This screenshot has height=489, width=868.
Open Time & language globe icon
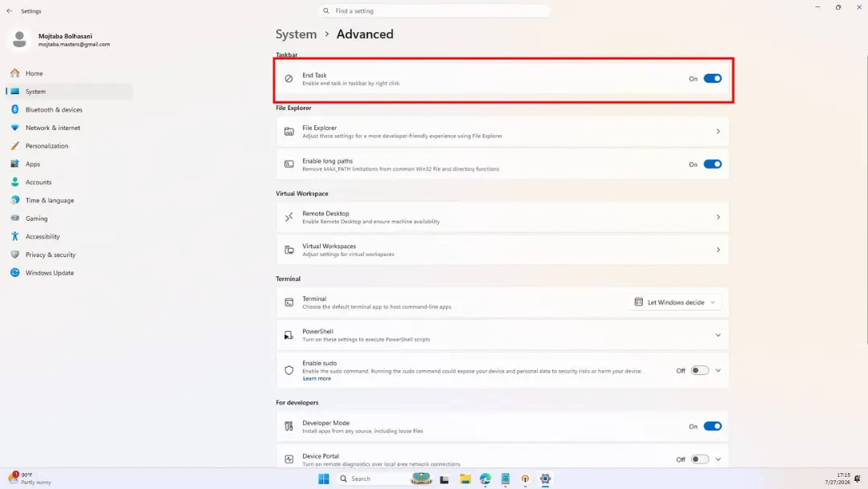[15, 200]
